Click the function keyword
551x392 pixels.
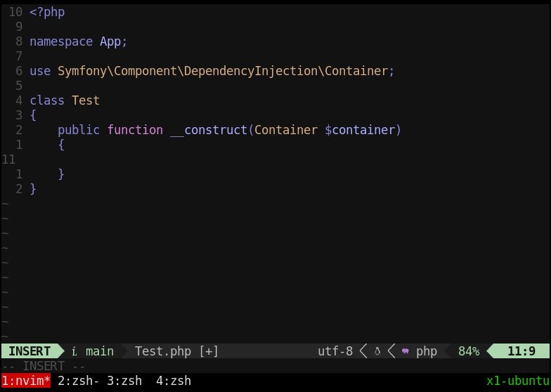[x=135, y=130]
